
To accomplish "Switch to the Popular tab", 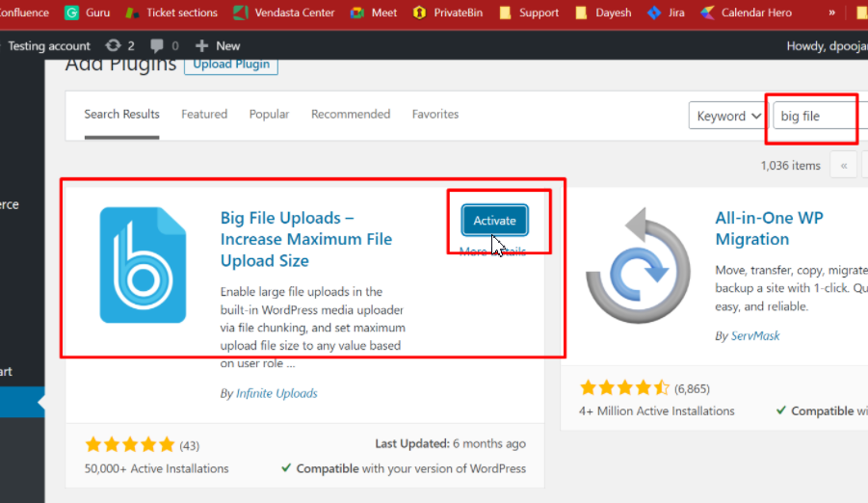I will 269,114.
